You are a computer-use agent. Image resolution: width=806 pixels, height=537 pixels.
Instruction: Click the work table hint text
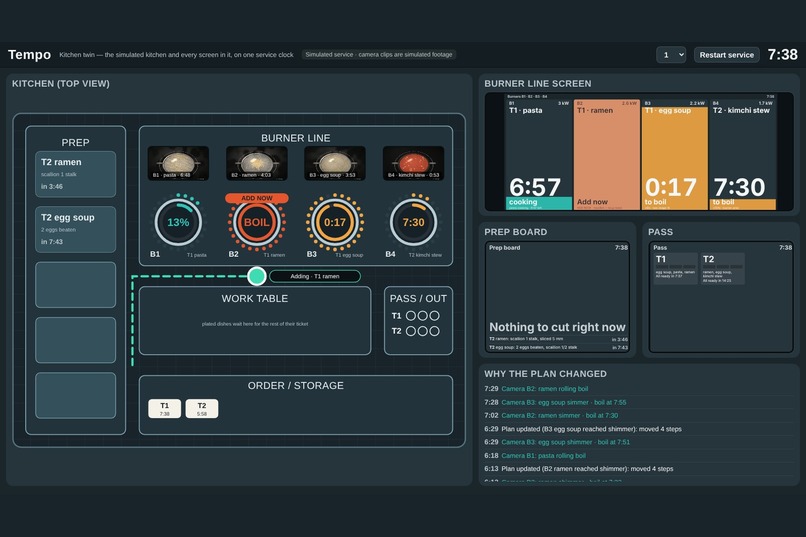[x=255, y=324]
